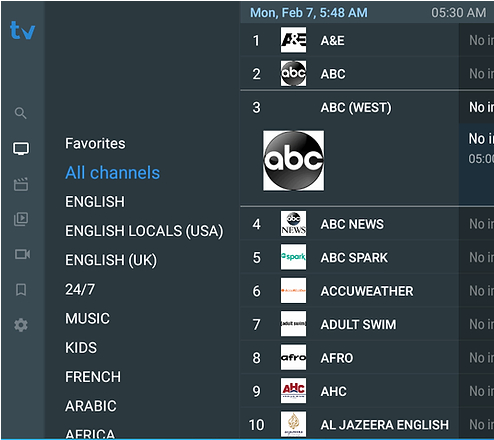
Task: Click the tv app logo
Action: [x=22, y=30]
